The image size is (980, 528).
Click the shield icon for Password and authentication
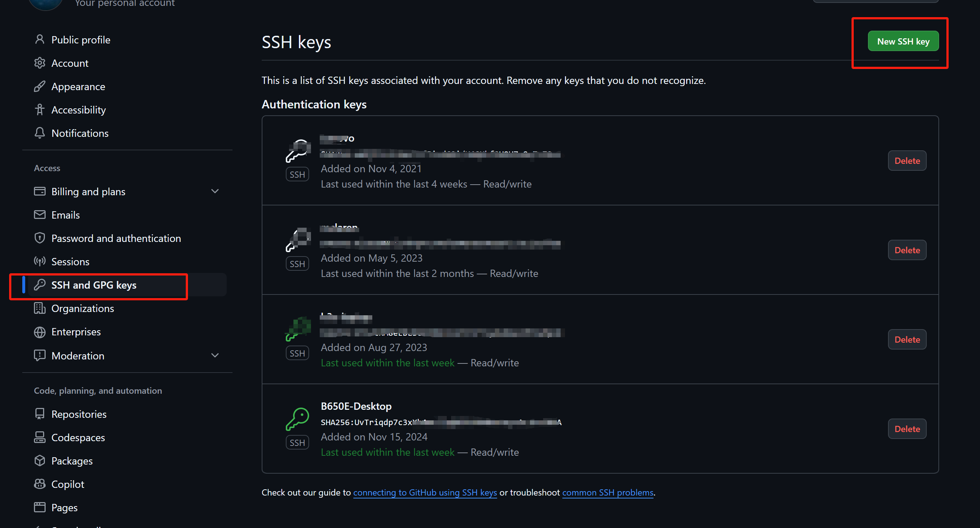39,238
